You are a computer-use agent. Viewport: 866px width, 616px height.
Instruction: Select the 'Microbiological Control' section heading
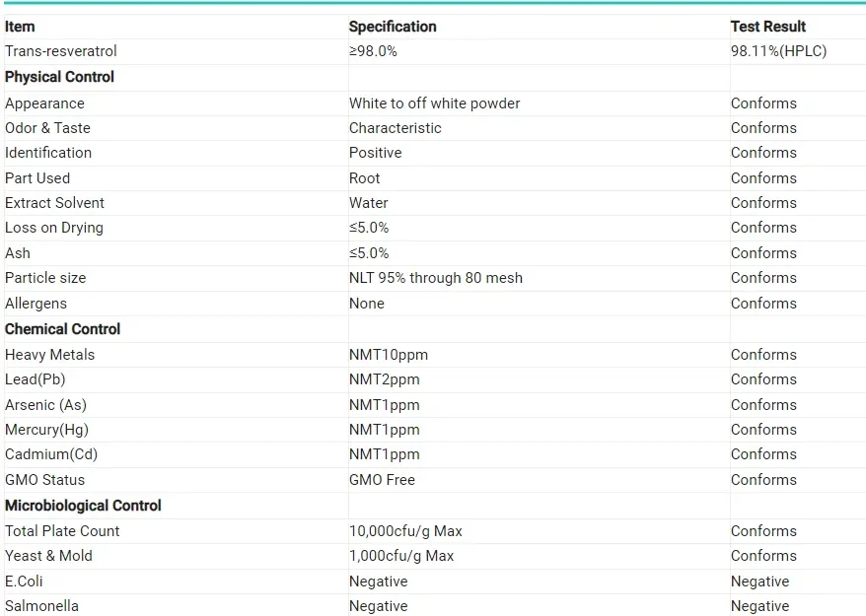click(83, 506)
